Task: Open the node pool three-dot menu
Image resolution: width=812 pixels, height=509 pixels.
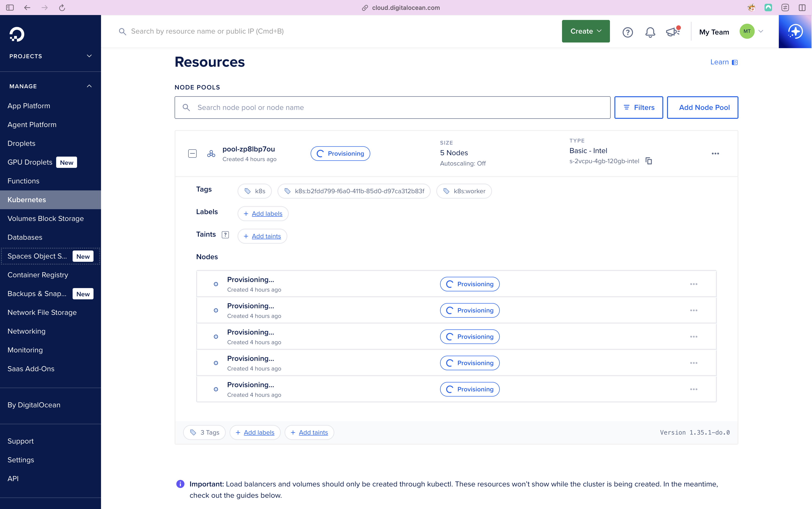Action: click(x=715, y=154)
